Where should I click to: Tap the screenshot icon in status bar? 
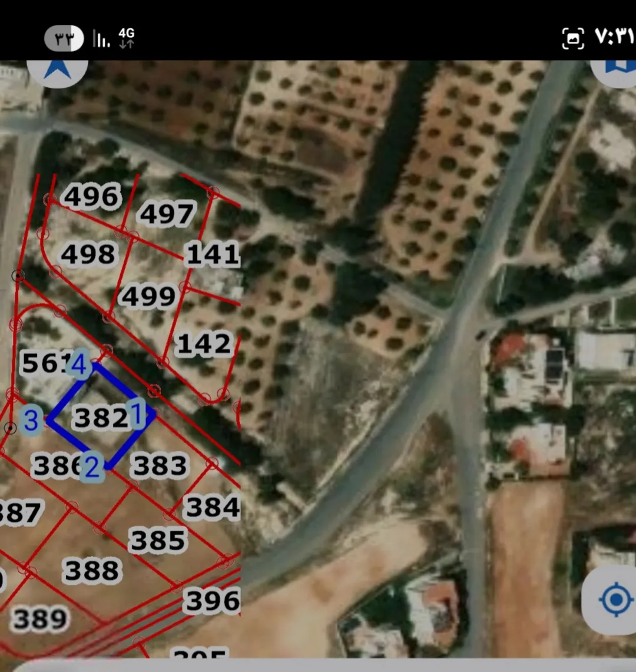572,38
